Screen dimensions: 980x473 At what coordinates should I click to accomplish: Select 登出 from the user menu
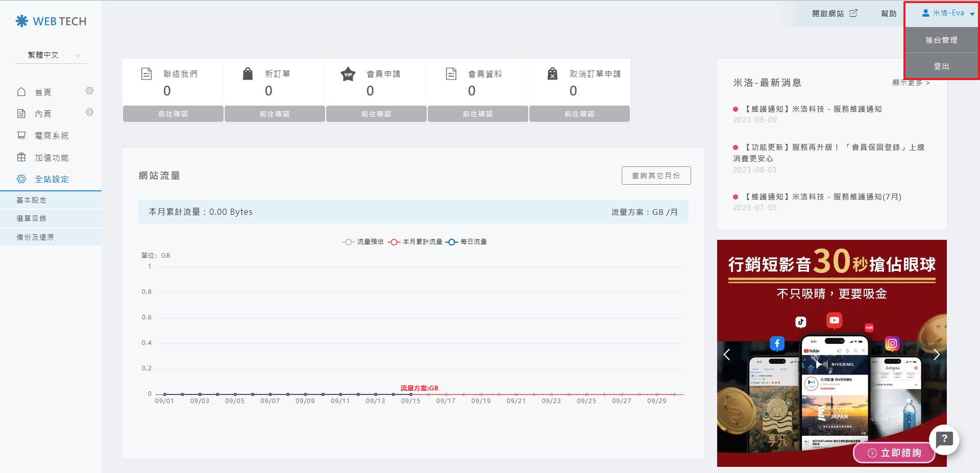941,66
